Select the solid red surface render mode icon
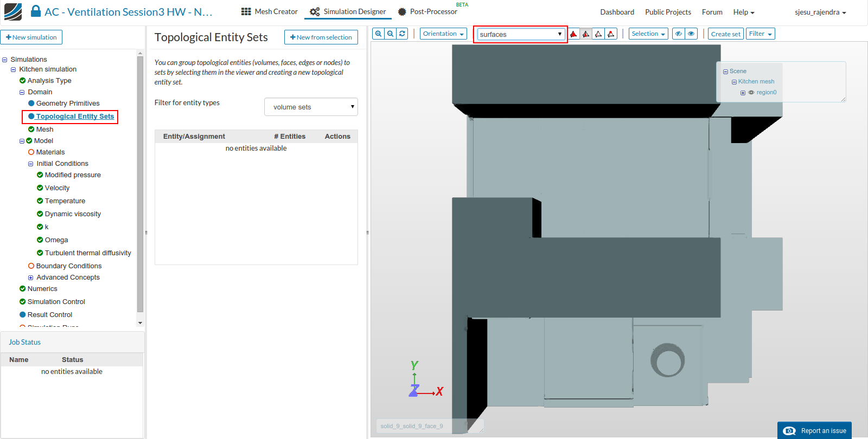Viewport: 868px width, 439px height. click(x=573, y=34)
